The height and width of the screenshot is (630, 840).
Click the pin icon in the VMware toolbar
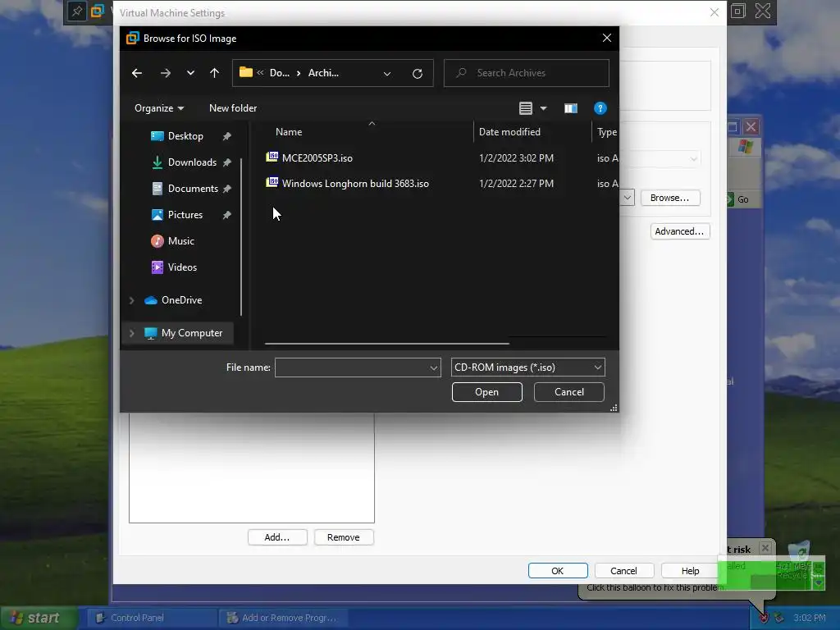pyautogui.click(x=77, y=11)
